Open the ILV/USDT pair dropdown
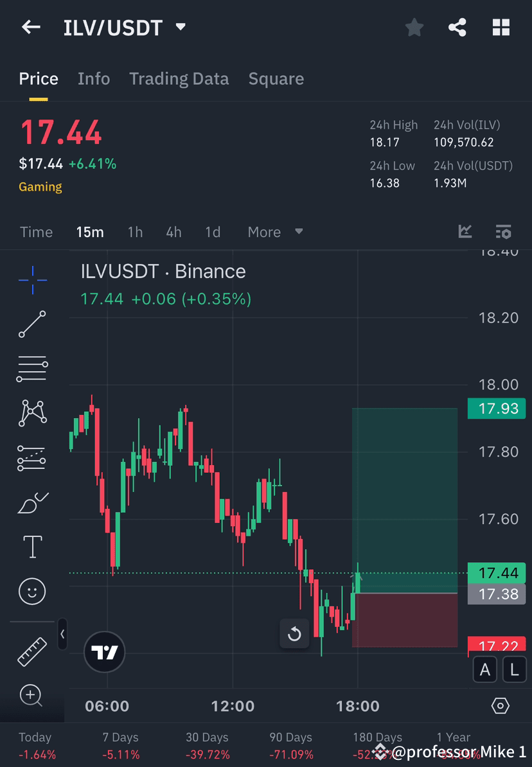This screenshot has width=532, height=767. 180,27
